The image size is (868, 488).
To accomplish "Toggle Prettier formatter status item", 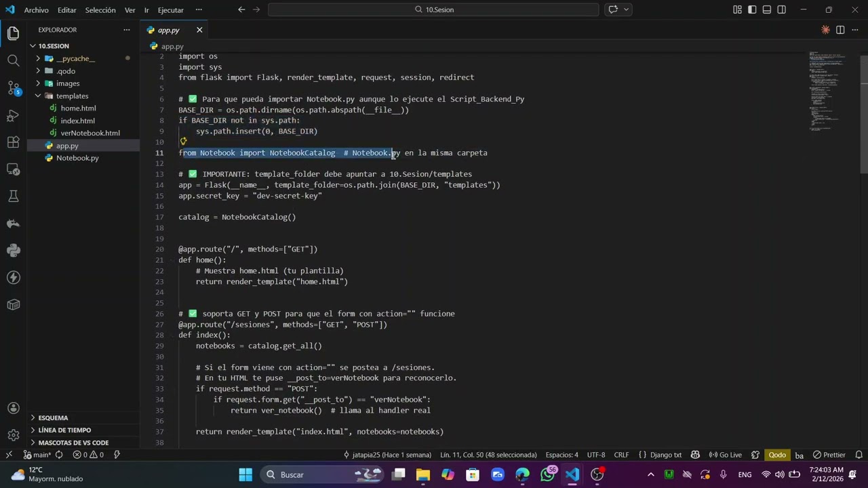I will pos(829,455).
